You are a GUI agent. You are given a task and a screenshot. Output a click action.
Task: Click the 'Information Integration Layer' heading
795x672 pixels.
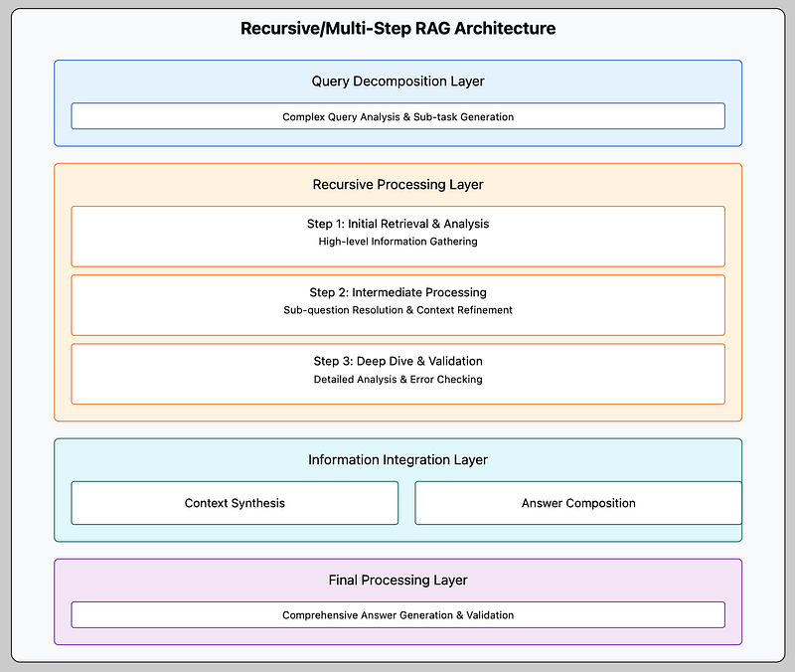tap(398, 460)
